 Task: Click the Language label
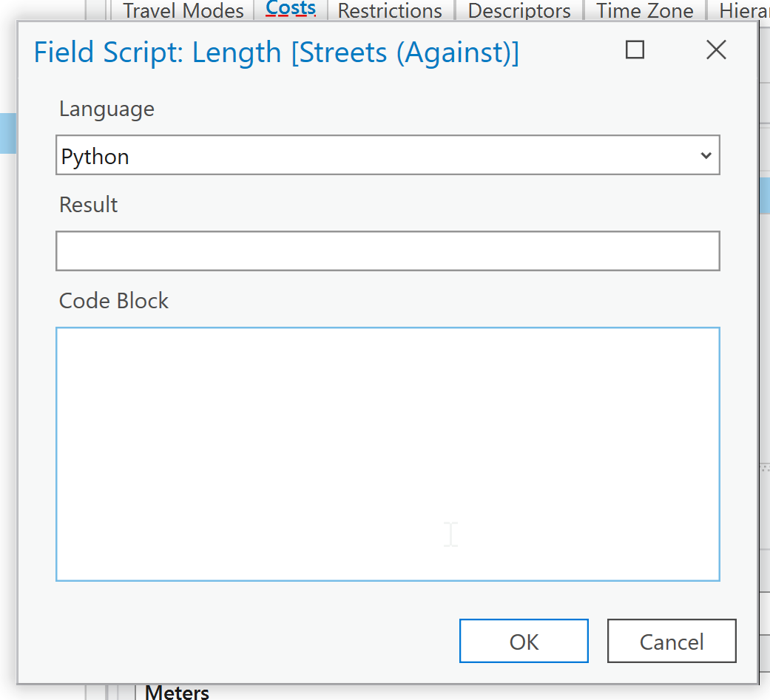click(107, 109)
